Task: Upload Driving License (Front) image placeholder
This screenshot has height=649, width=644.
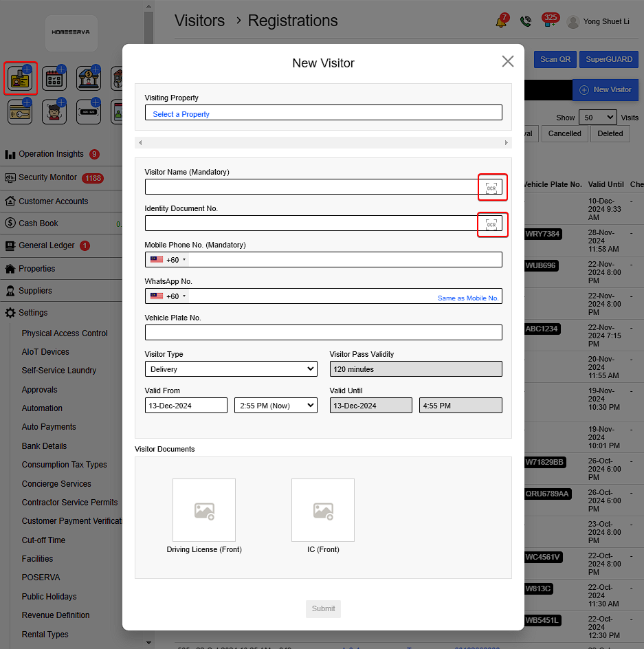Action: coord(204,510)
